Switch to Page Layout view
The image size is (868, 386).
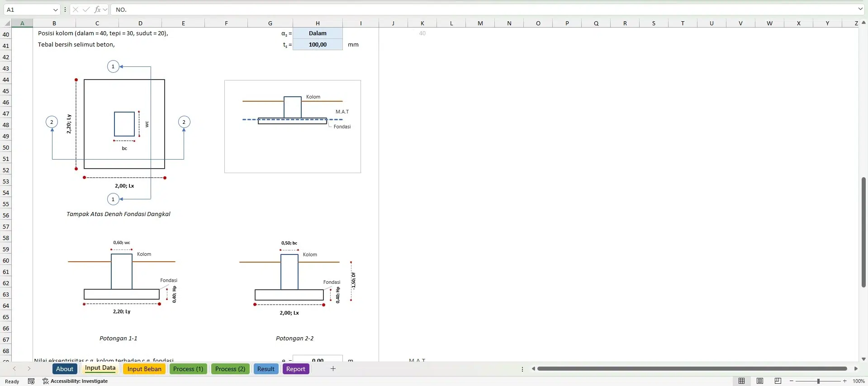click(x=760, y=381)
